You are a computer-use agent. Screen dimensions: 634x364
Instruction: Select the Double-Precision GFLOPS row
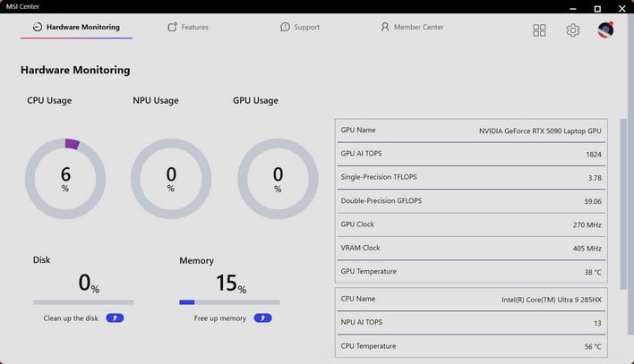tap(471, 201)
